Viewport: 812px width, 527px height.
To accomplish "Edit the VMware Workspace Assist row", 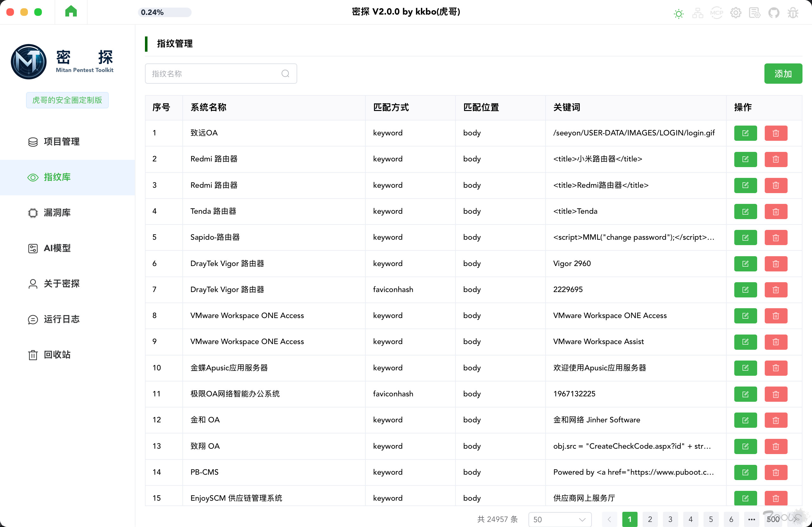I will coord(745,342).
